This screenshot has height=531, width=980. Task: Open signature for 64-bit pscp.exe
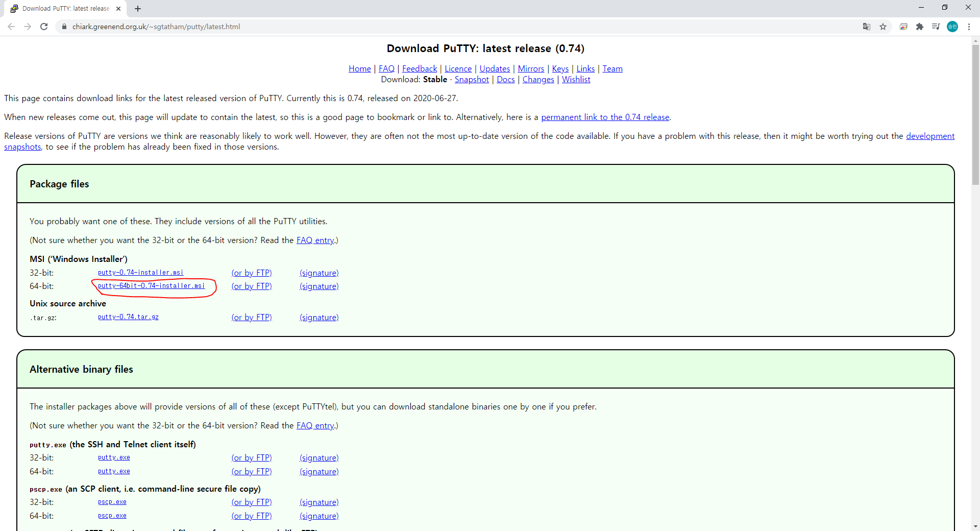319,516
